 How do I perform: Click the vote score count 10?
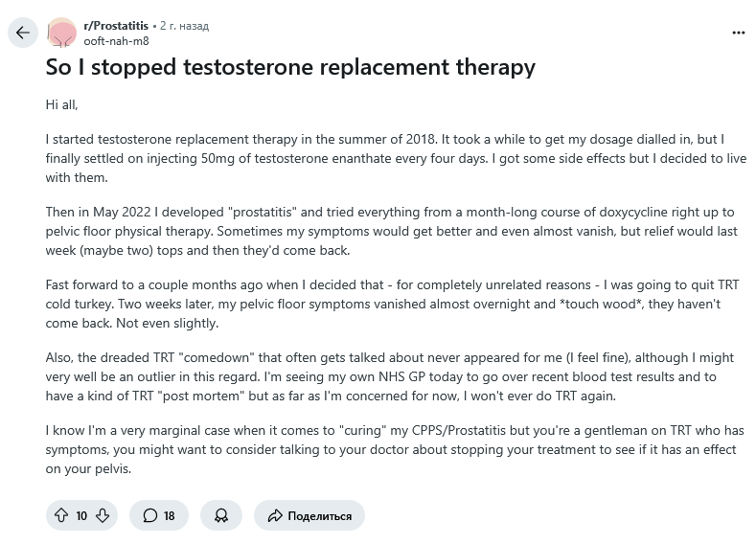pyautogui.click(x=81, y=515)
